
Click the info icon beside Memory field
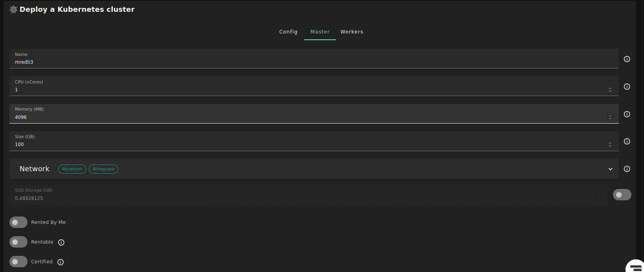[x=627, y=114]
